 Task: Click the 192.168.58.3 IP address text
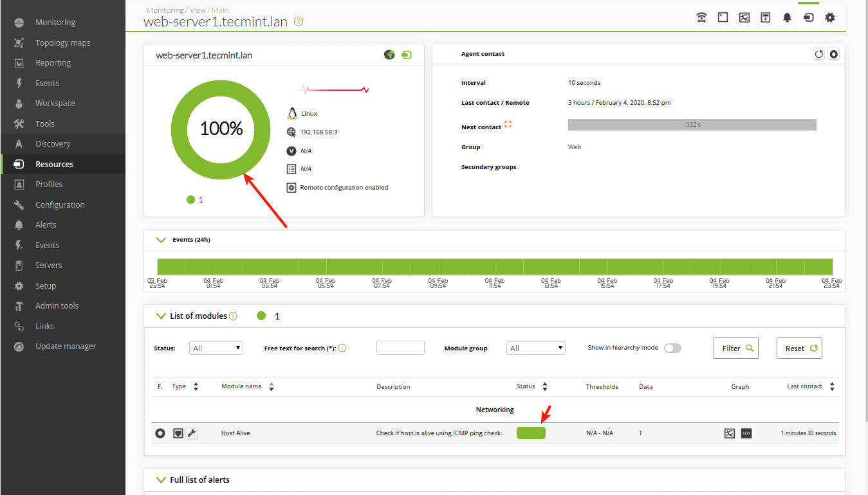click(319, 132)
